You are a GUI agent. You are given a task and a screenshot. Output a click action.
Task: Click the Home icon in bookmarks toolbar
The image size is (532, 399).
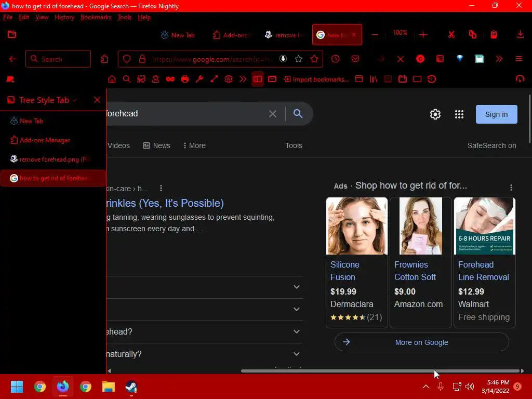coord(112,79)
